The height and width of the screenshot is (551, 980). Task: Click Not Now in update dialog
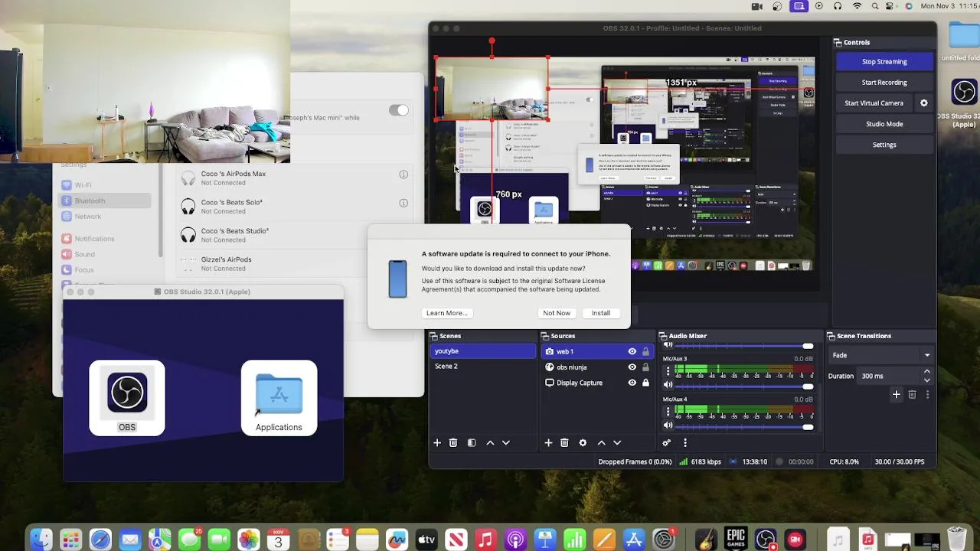(557, 313)
